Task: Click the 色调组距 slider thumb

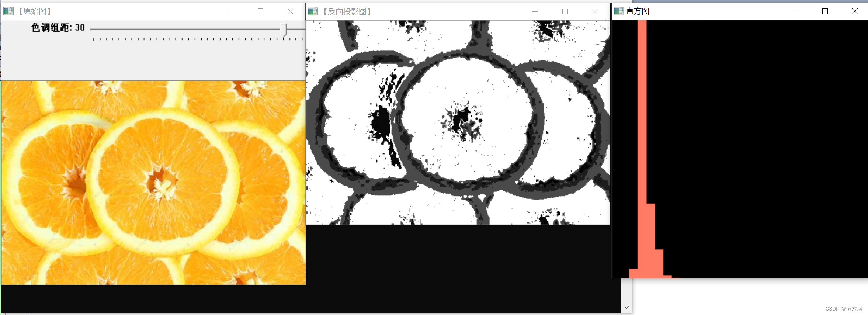Action: (x=284, y=30)
